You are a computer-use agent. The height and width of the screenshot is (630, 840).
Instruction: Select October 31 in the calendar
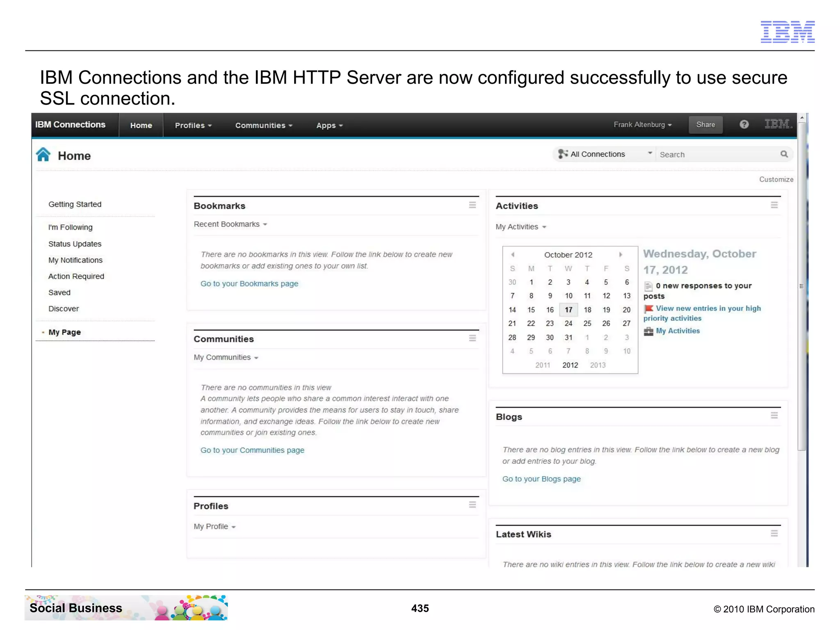click(x=568, y=338)
